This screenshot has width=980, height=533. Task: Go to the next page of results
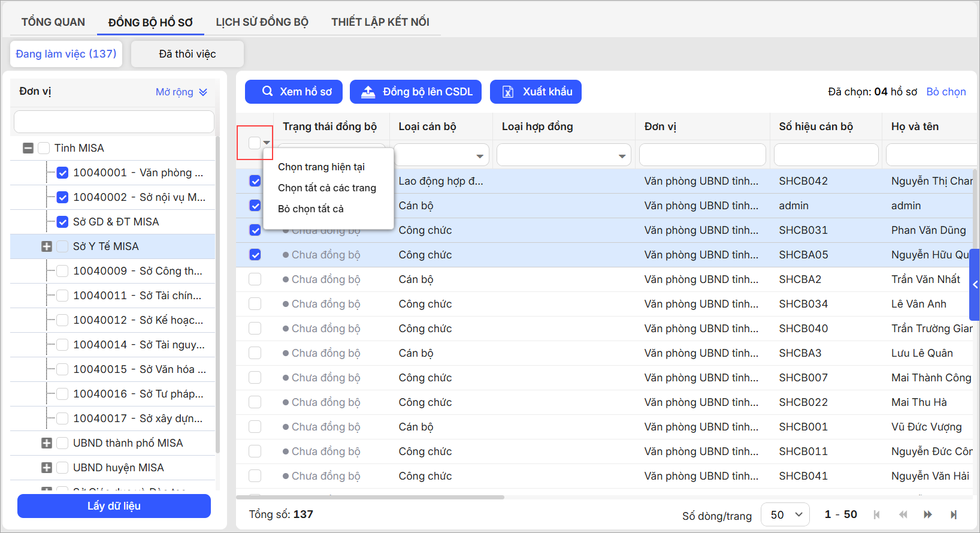(x=928, y=514)
